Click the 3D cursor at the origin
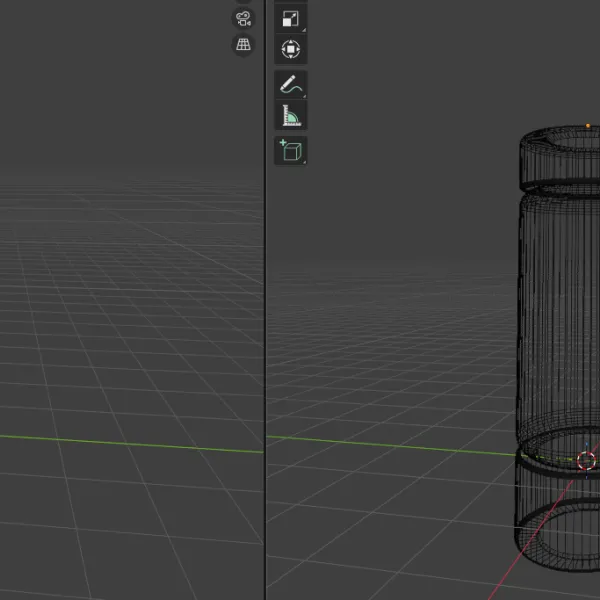This screenshot has width=600, height=600. click(586, 460)
